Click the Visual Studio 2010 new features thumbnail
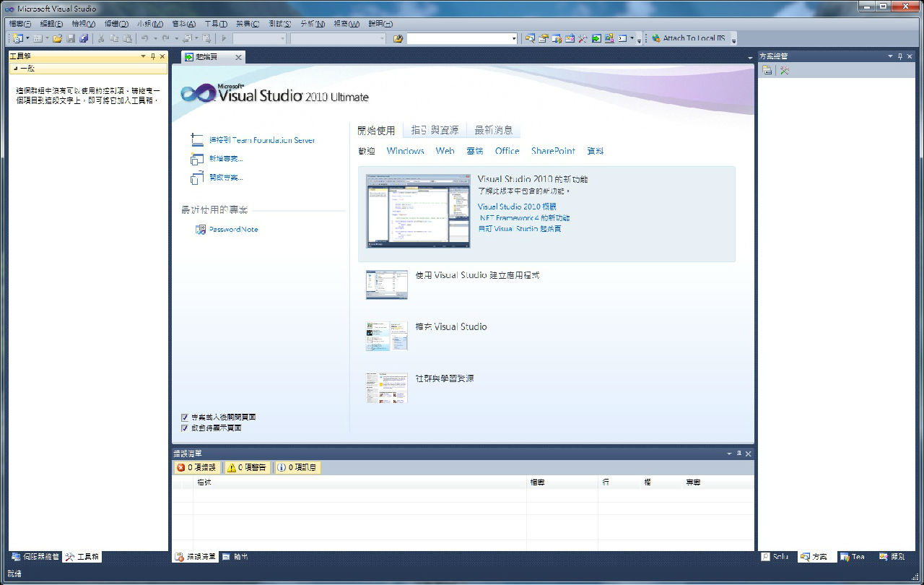Viewport: 924px width, 585px height. pyautogui.click(x=418, y=211)
